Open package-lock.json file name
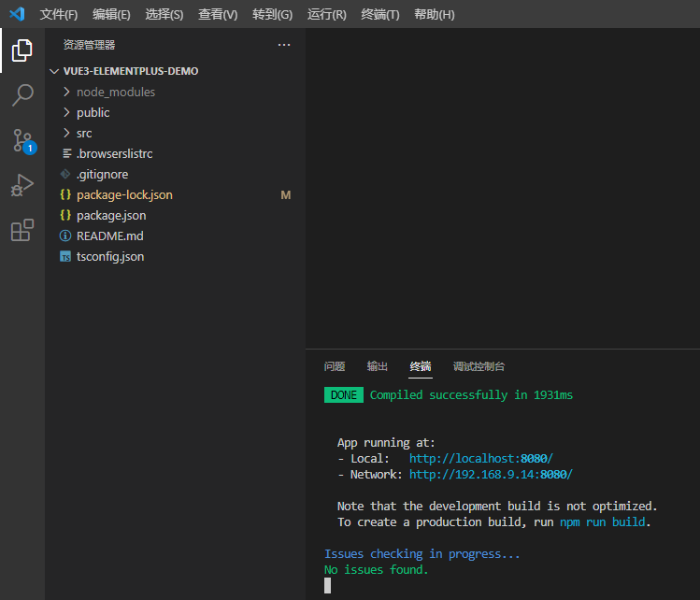This screenshot has width=700, height=600. pos(124,195)
